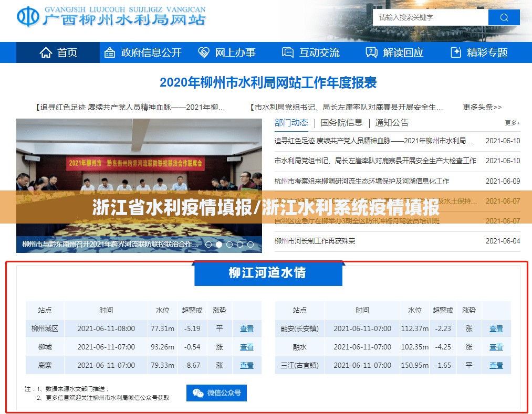Switch to 国务院信息 tab
This screenshot has width=532, height=414.
tap(341, 123)
